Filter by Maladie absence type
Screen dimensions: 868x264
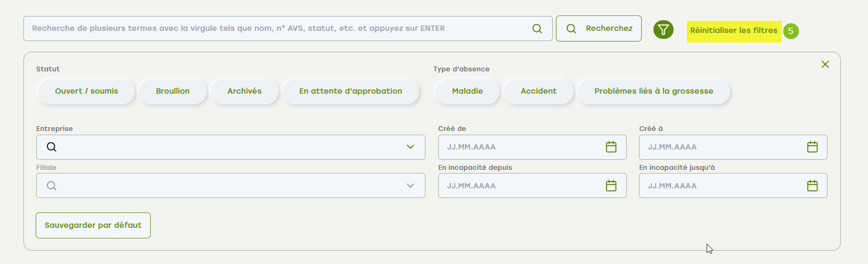467,91
